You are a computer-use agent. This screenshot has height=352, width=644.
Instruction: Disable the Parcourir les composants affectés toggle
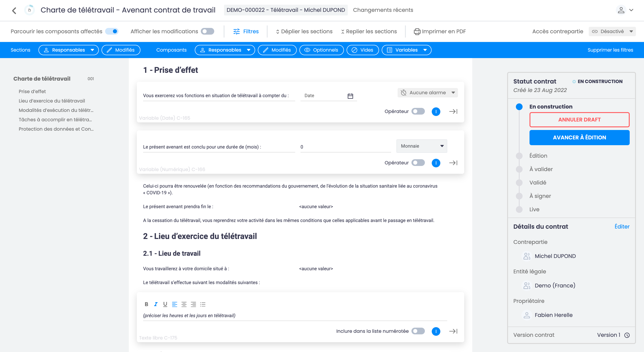(x=112, y=31)
